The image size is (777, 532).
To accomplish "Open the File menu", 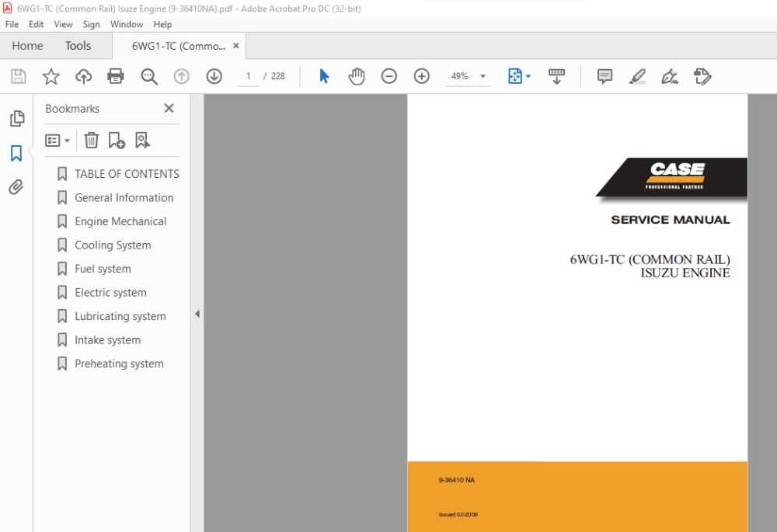I will pyautogui.click(x=12, y=24).
